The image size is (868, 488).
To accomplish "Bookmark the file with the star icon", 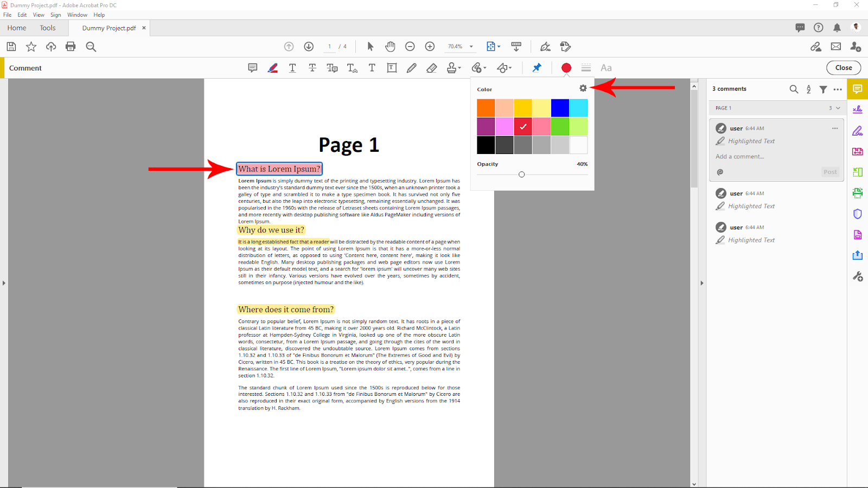I will point(31,47).
